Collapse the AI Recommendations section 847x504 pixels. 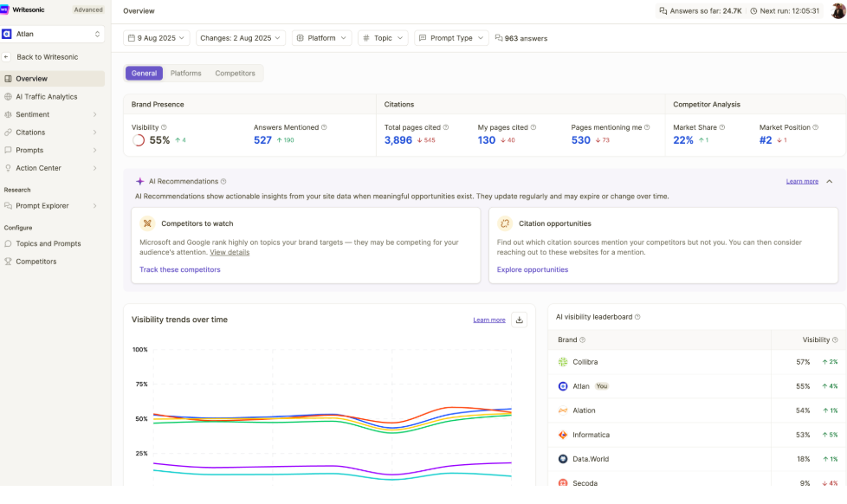829,182
